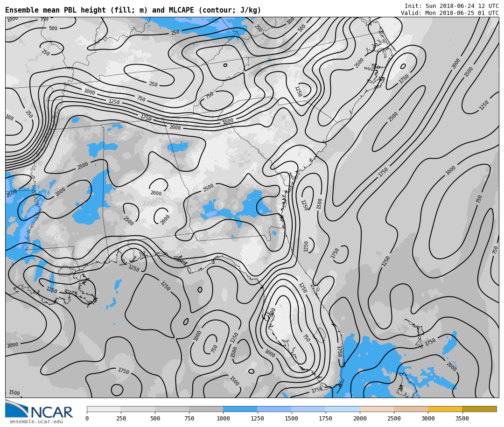Screen dimensions: 504x427
Task: Click the colorbar tick label '3000'
Action: 428,418
